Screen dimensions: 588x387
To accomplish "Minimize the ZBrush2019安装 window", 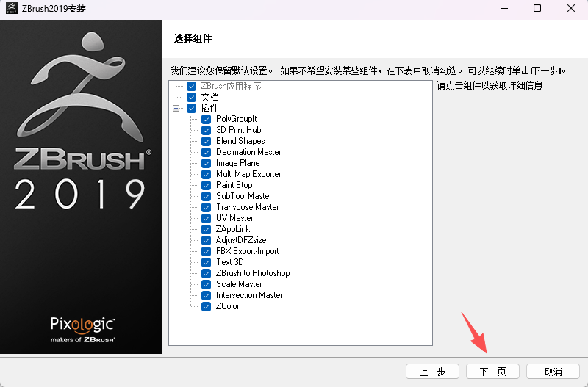I will (x=504, y=8).
